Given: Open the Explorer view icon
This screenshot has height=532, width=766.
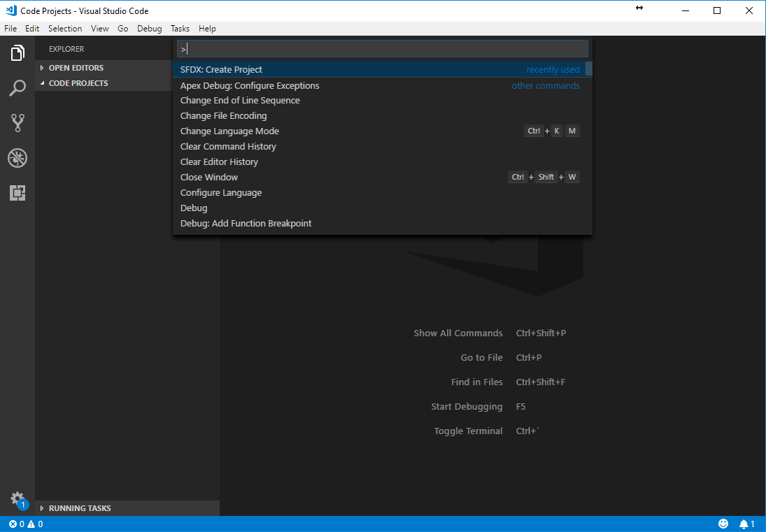Looking at the screenshot, I should point(17,52).
